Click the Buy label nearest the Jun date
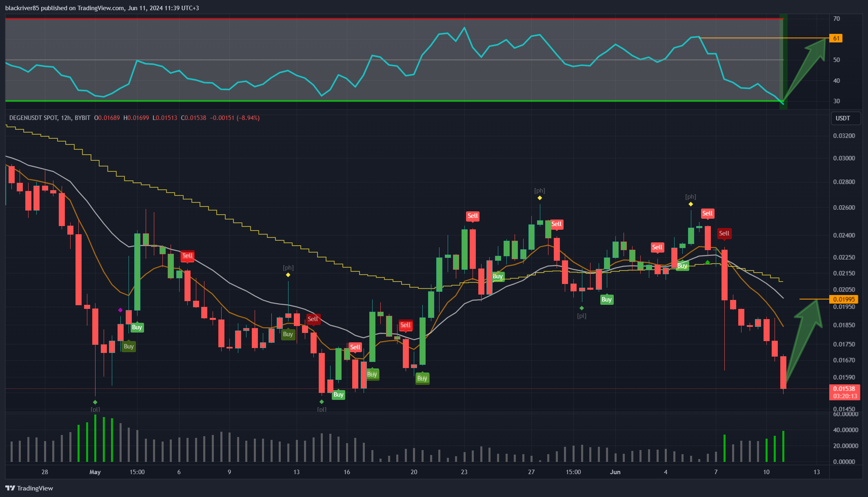The height and width of the screenshot is (497, 868). pyautogui.click(x=606, y=300)
